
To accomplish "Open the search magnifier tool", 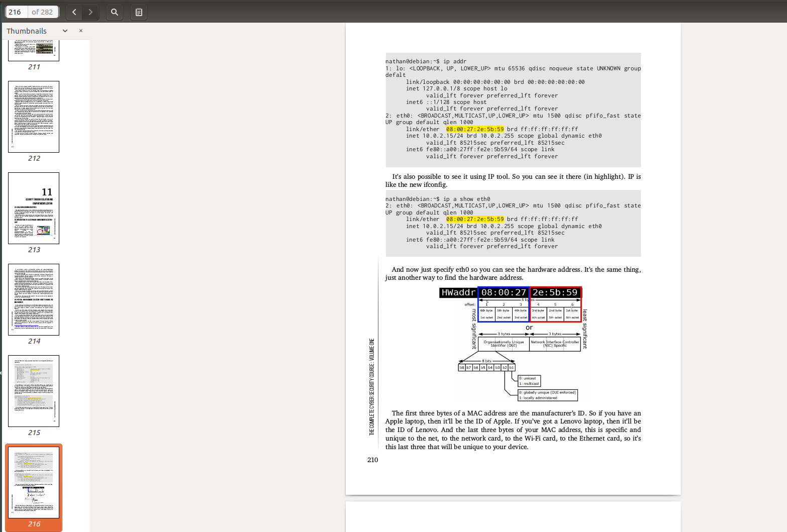I will click(x=115, y=12).
